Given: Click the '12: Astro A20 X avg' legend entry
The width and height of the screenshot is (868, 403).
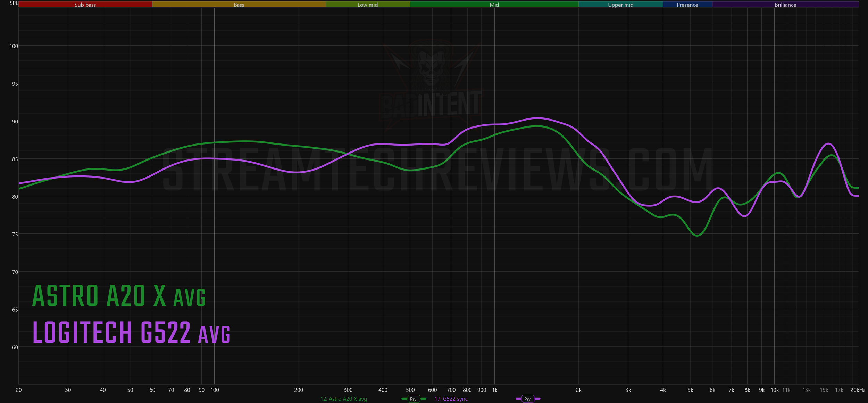Looking at the screenshot, I should pos(343,399).
